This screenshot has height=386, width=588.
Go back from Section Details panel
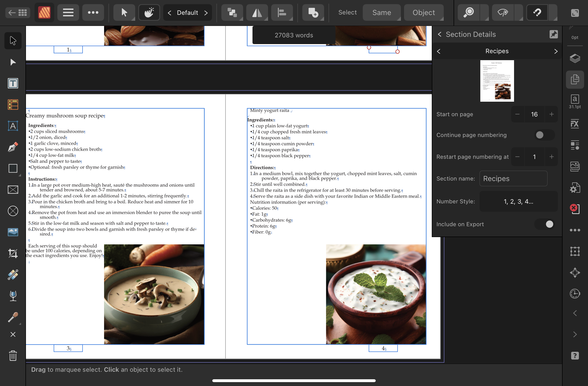coord(440,34)
